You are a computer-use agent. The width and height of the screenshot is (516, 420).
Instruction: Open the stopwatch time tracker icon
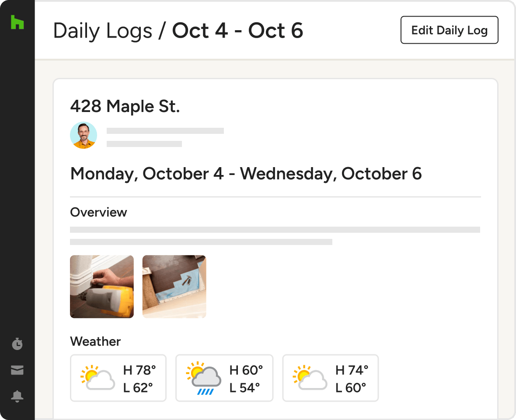17,344
